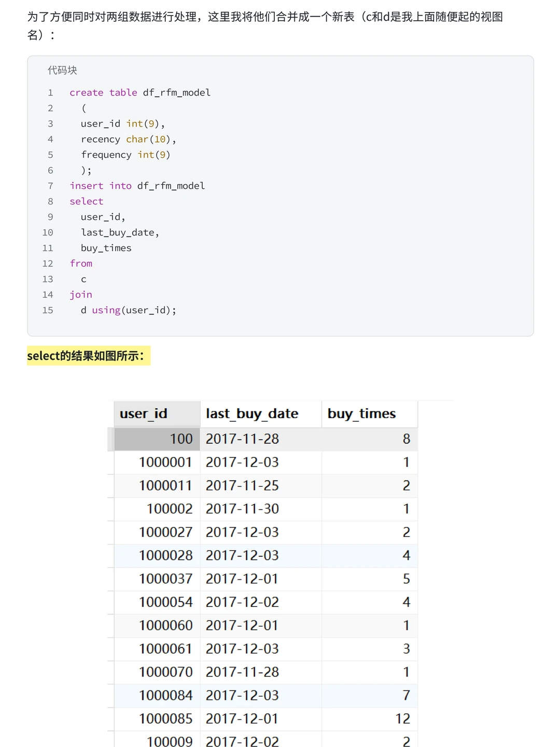This screenshot has width=560, height=747.
Task: Select the cell 1000085
Action: [157, 719]
